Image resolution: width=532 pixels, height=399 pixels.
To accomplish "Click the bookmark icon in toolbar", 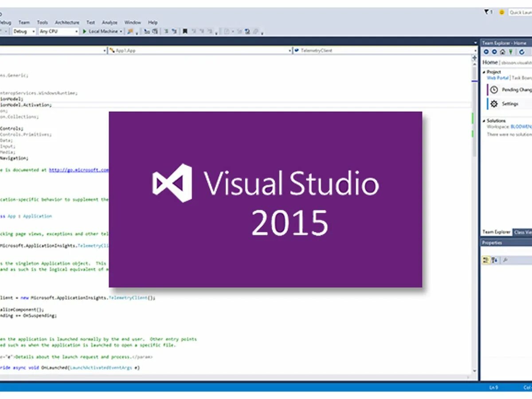I will pos(185,31).
